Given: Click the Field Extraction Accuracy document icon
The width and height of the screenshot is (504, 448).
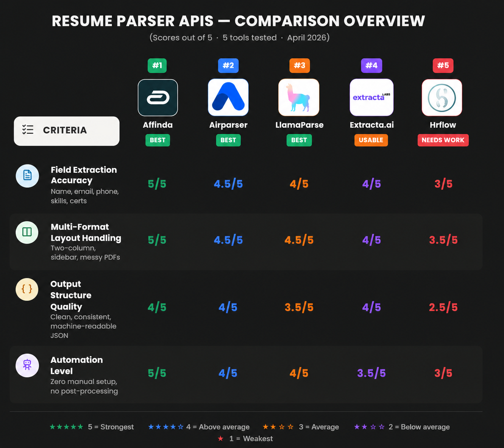Looking at the screenshot, I should (27, 175).
